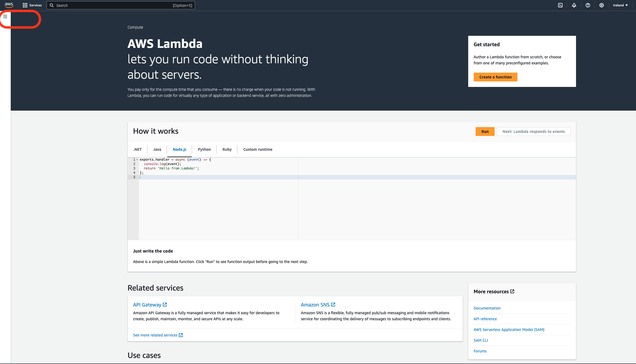Open the Documentation link
Viewport: 636px width, 364px height.
487,308
